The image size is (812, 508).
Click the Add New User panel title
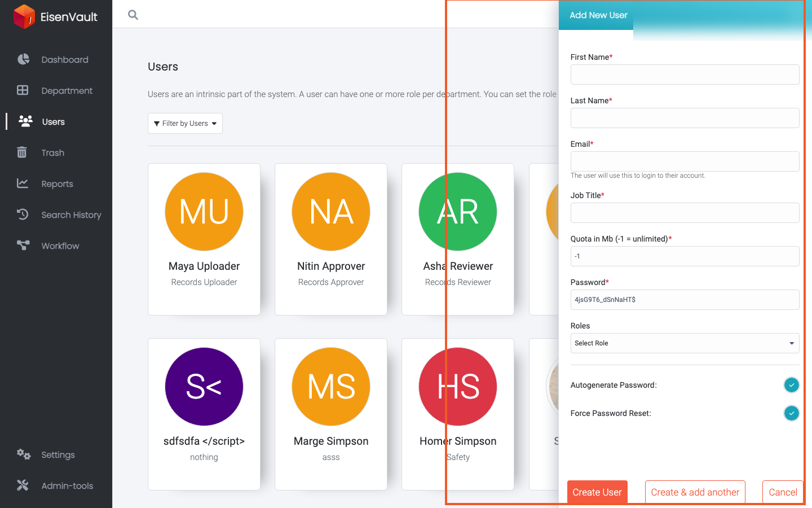[x=598, y=15]
